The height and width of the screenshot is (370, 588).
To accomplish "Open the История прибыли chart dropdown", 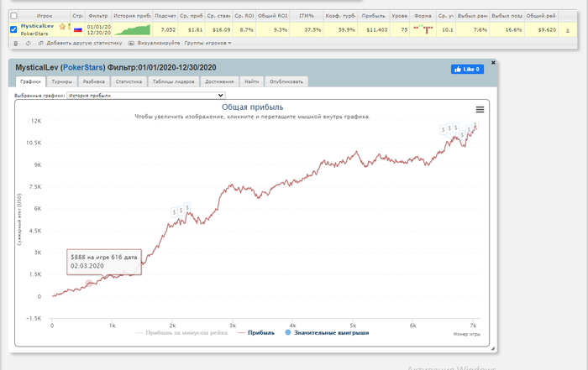I will [x=146, y=96].
